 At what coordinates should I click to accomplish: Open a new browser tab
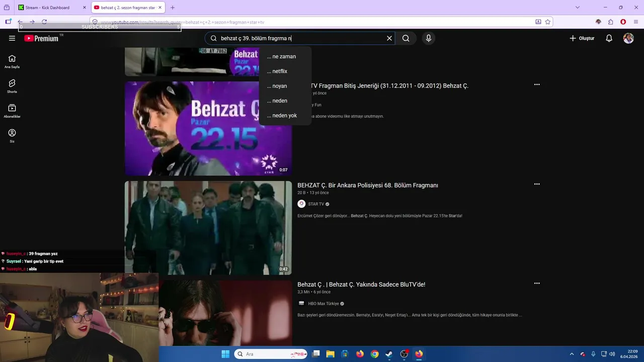[x=173, y=8]
